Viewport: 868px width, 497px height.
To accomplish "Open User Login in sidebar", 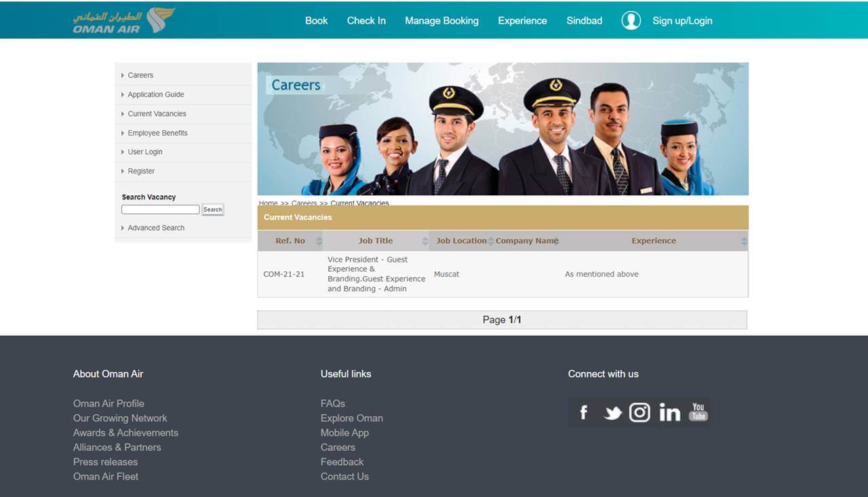I will click(145, 152).
